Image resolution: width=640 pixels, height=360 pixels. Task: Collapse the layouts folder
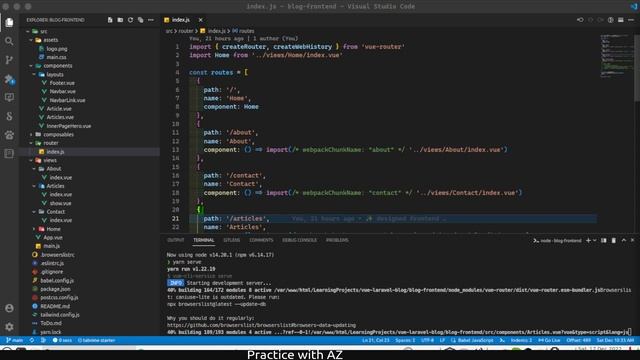[x=55, y=74]
